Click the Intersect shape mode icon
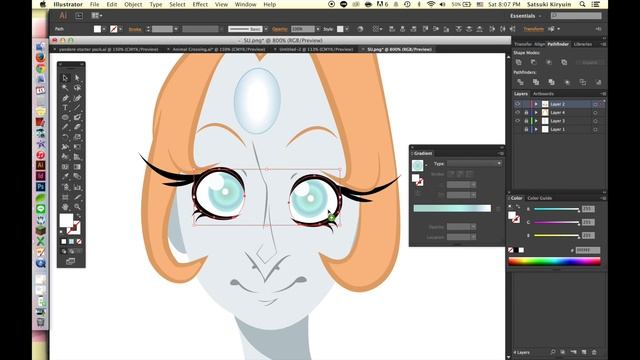Viewport: 640px width, 360px height. coord(549,62)
